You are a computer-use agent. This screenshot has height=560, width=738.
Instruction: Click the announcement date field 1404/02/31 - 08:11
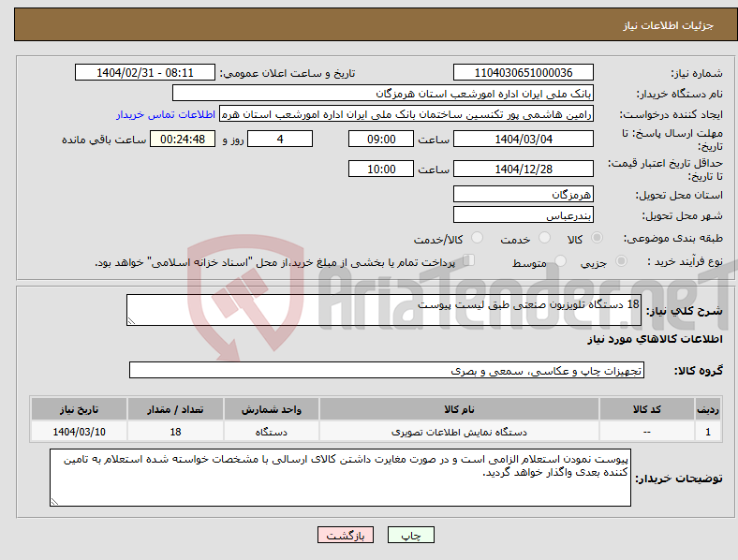coord(145,73)
